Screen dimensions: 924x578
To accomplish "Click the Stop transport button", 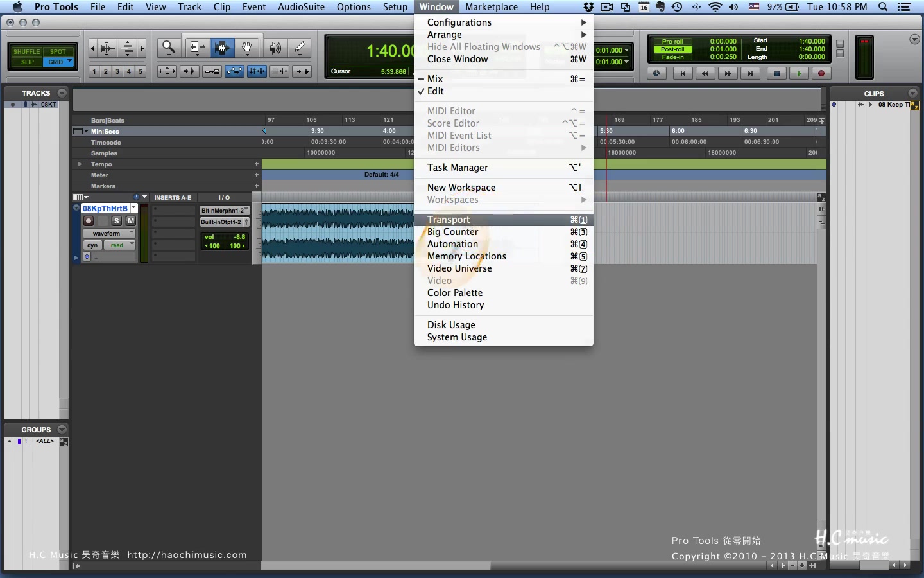I will pyautogui.click(x=776, y=73).
